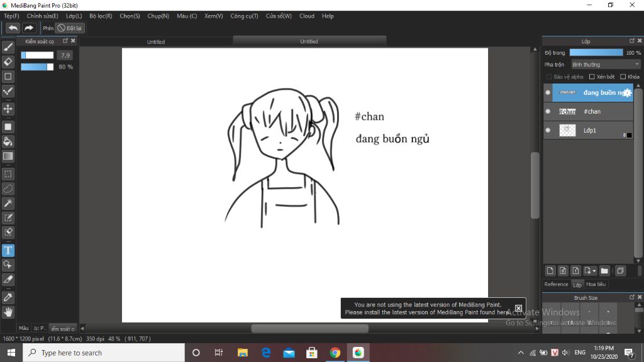Image resolution: width=644 pixels, height=362 pixels.
Task: Open Chrome from the taskbar
Action: (335, 353)
